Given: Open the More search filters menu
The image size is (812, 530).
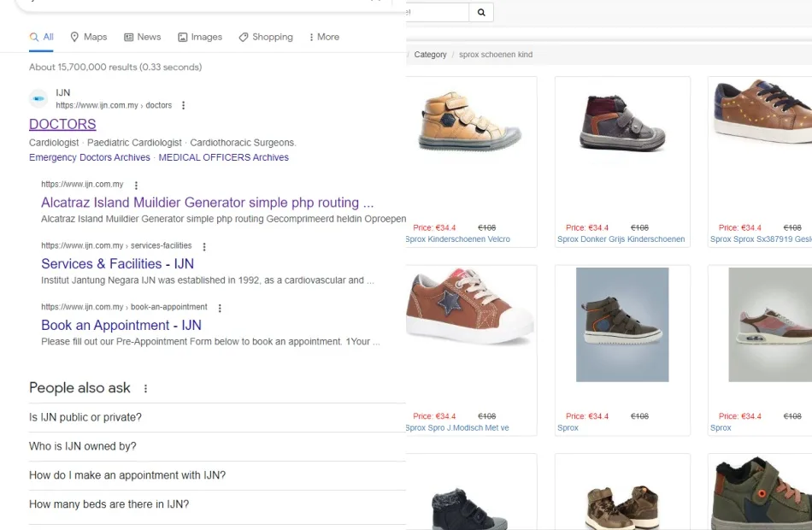Looking at the screenshot, I should click(x=324, y=37).
